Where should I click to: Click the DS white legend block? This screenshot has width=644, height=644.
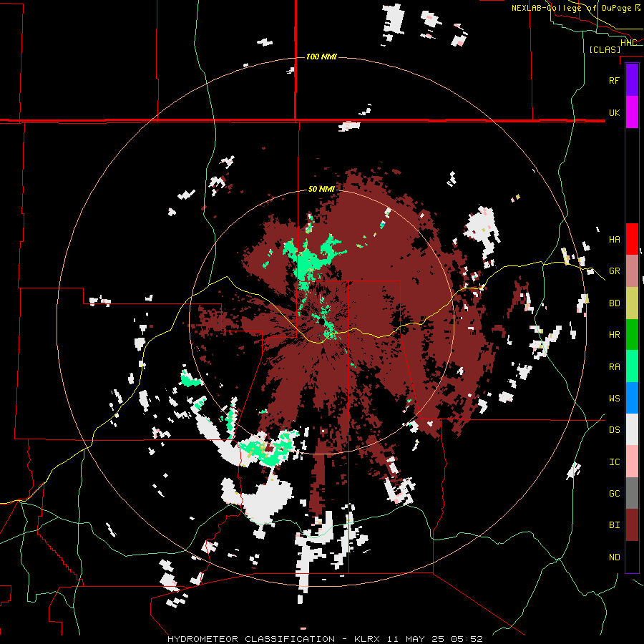point(632,429)
